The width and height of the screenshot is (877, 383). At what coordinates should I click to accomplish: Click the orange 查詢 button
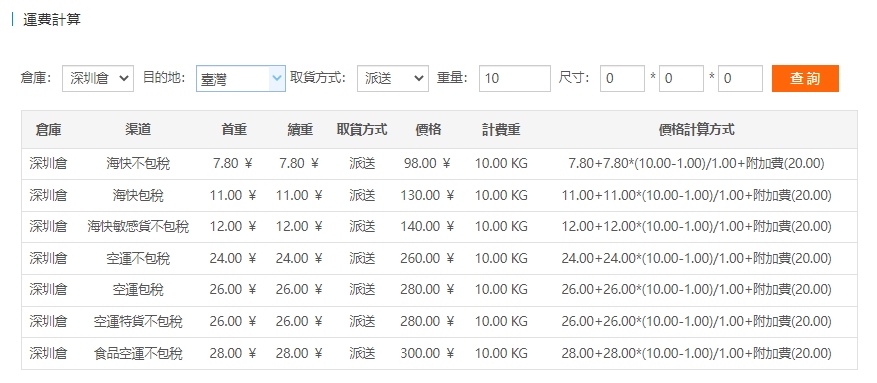point(805,78)
